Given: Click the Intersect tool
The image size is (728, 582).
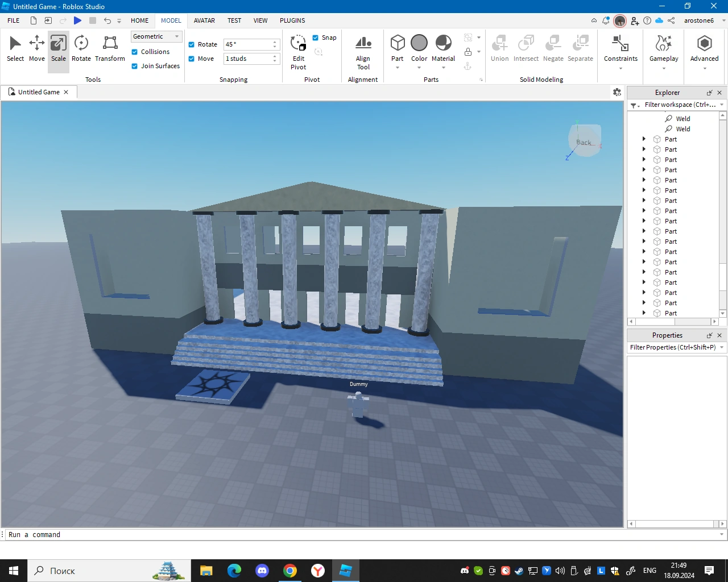Looking at the screenshot, I should [x=526, y=49].
